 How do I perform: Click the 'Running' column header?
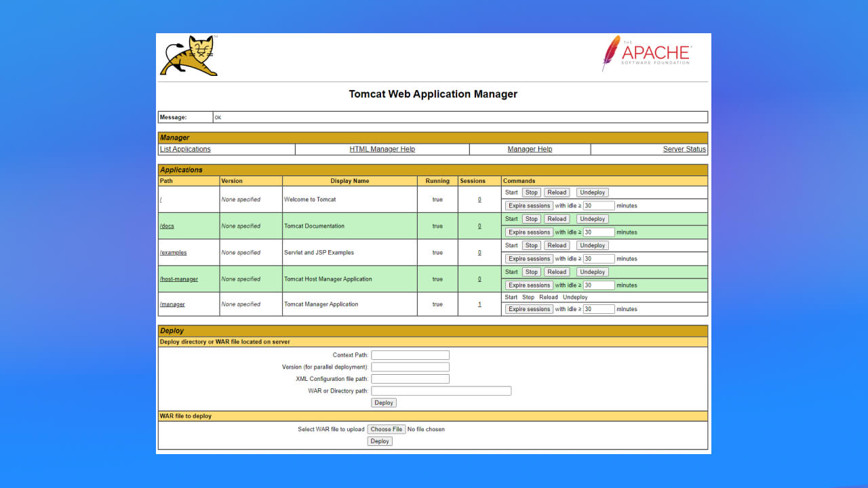click(437, 181)
